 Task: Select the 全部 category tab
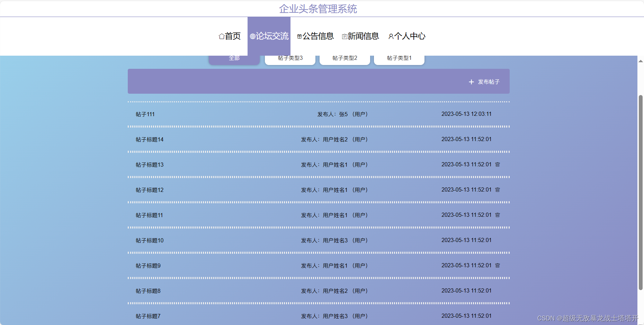click(234, 60)
